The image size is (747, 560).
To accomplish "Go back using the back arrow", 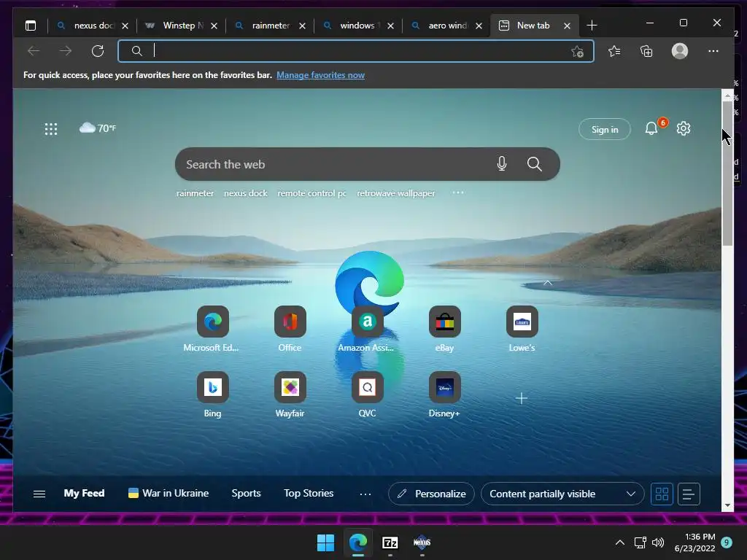I will [34, 51].
